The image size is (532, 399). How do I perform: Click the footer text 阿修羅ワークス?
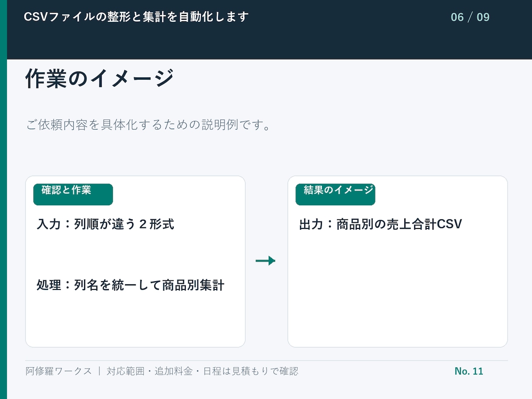click(59, 371)
